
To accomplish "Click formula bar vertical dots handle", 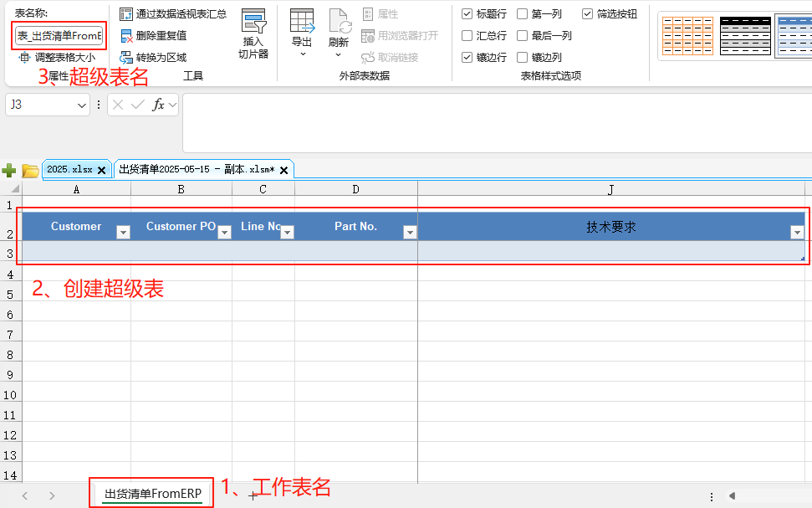I will click(99, 105).
